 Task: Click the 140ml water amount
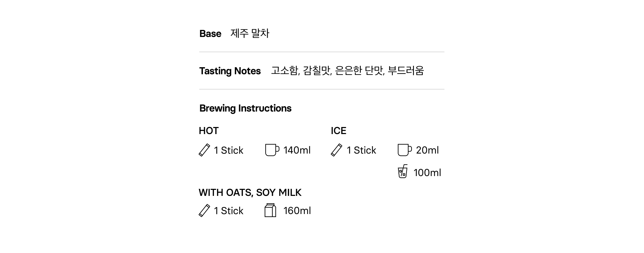pyautogui.click(x=297, y=150)
